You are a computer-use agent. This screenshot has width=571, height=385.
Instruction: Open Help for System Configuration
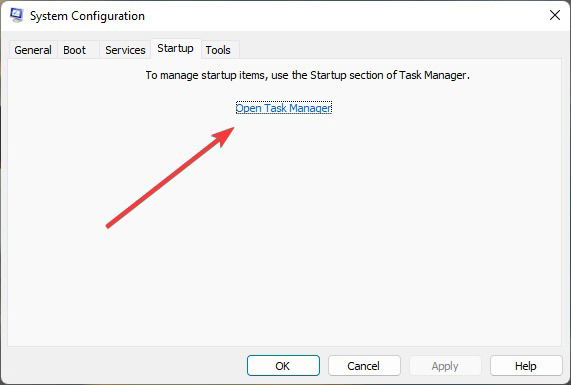point(526,366)
